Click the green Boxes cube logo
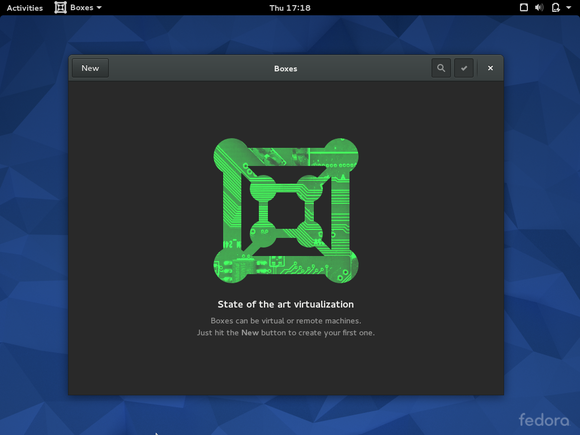The width and height of the screenshot is (580, 435). (x=286, y=210)
